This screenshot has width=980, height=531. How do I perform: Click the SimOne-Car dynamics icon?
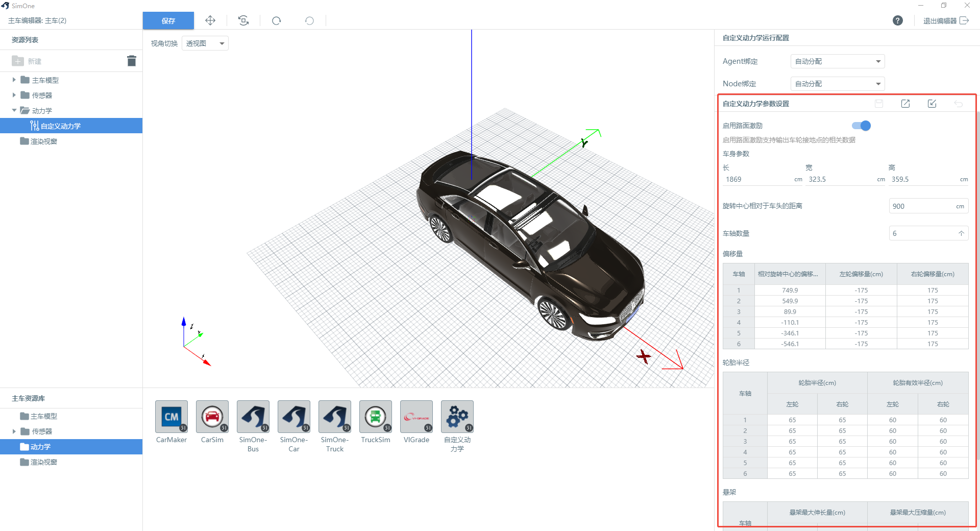tap(294, 417)
